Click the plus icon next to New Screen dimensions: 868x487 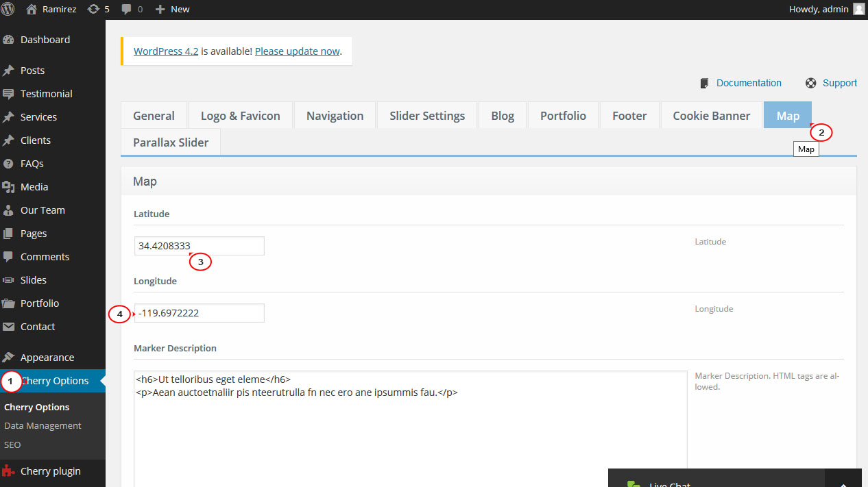click(160, 10)
